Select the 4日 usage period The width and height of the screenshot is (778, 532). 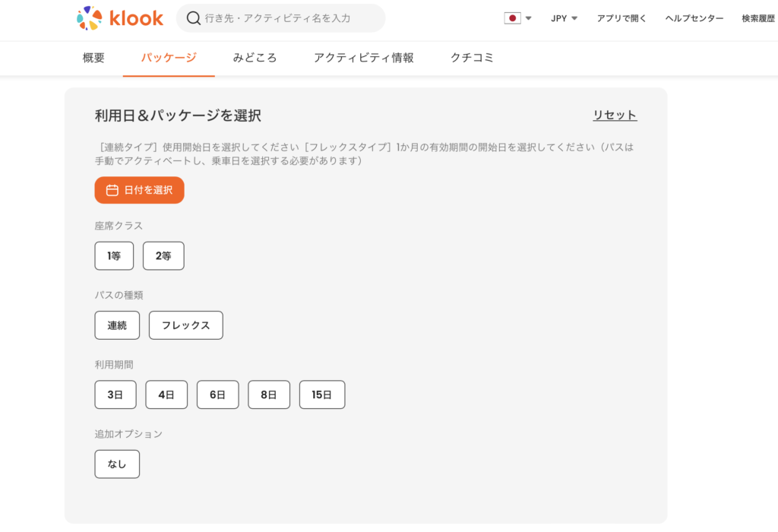tap(166, 395)
